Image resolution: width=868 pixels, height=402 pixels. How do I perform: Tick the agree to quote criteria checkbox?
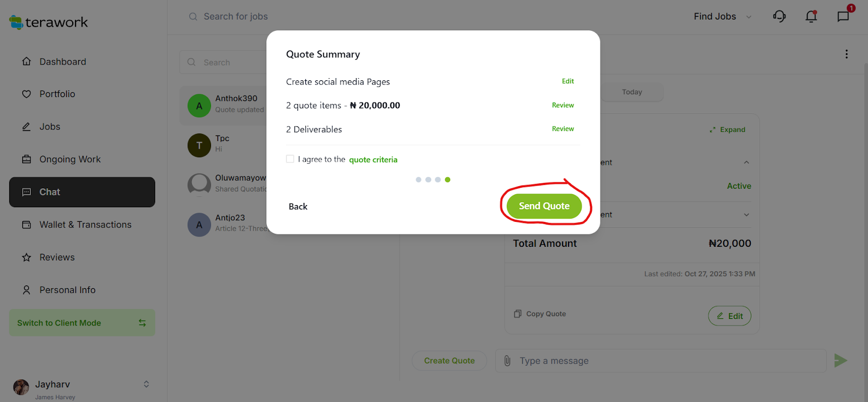[290, 159]
